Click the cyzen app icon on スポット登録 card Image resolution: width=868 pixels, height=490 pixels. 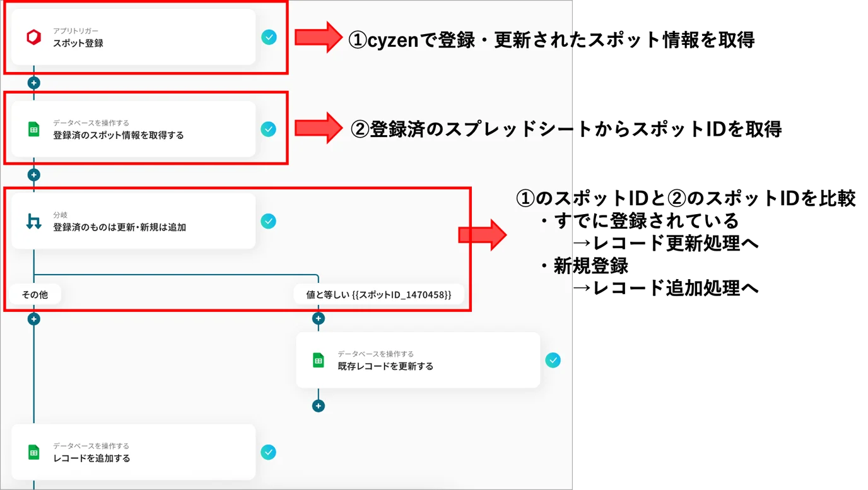[x=34, y=37]
